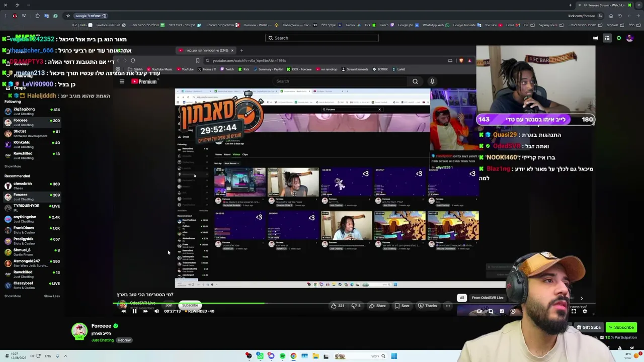The height and width of the screenshot is (362, 644).
Task: Click the Kick search field at the top
Action: [x=322, y=38]
